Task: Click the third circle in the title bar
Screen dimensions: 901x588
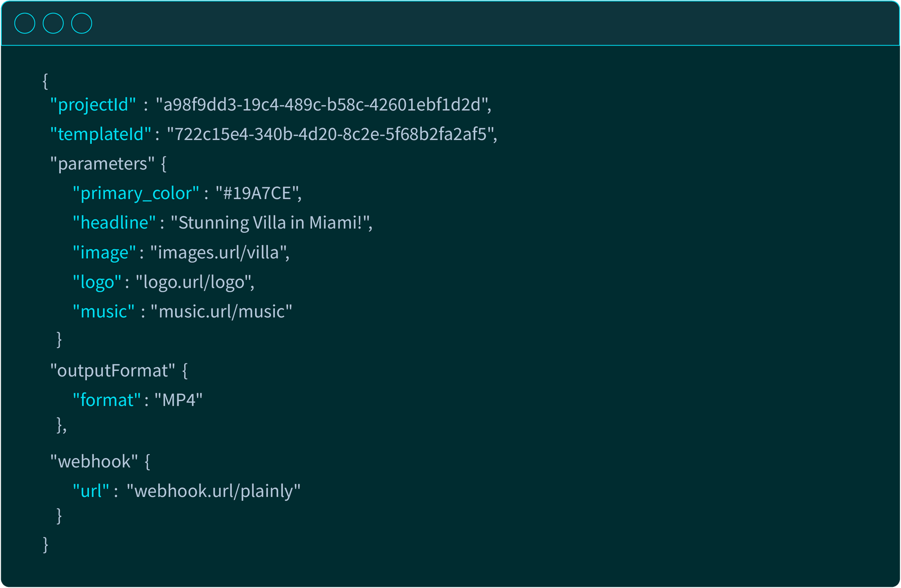Action: pos(82,24)
